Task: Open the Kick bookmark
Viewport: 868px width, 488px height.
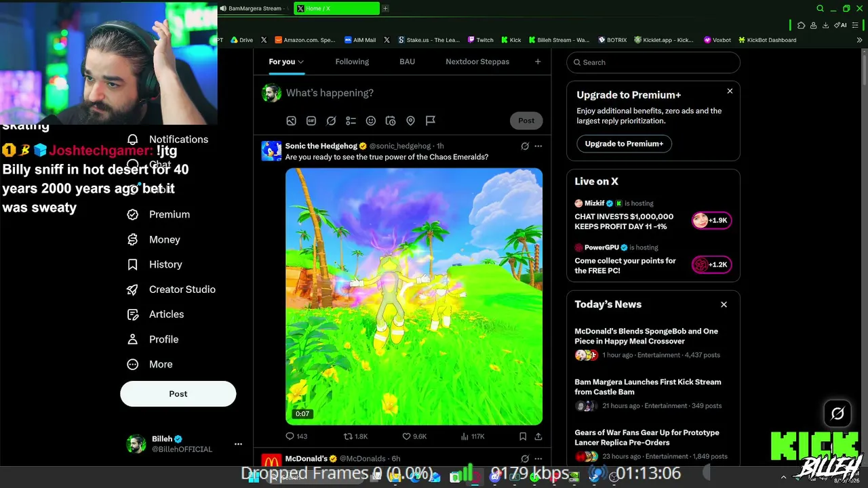Action: click(511, 40)
